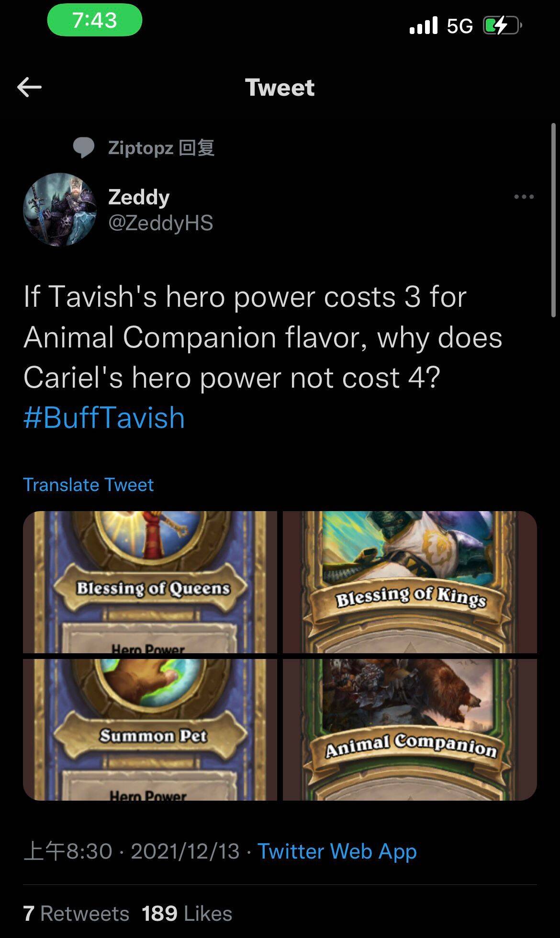This screenshot has height=938, width=560.
Task: View the 189 Likes list
Action: (x=187, y=913)
